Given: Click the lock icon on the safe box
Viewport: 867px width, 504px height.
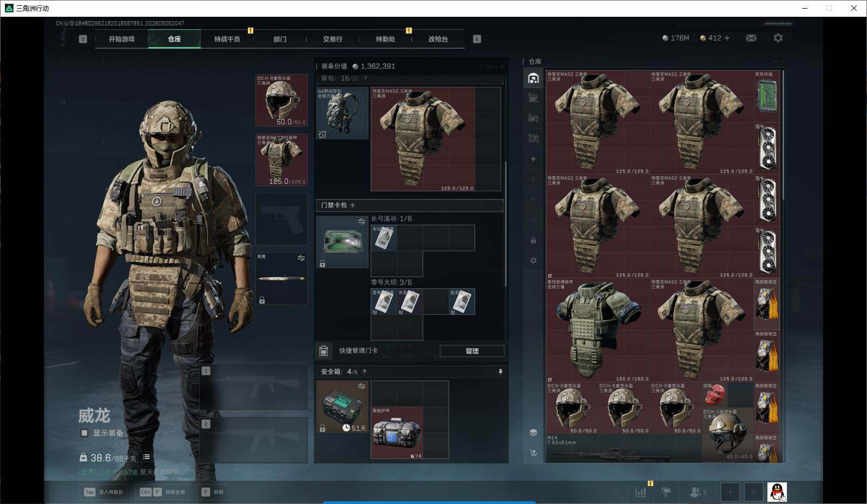Looking at the screenshot, I should [323, 428].
